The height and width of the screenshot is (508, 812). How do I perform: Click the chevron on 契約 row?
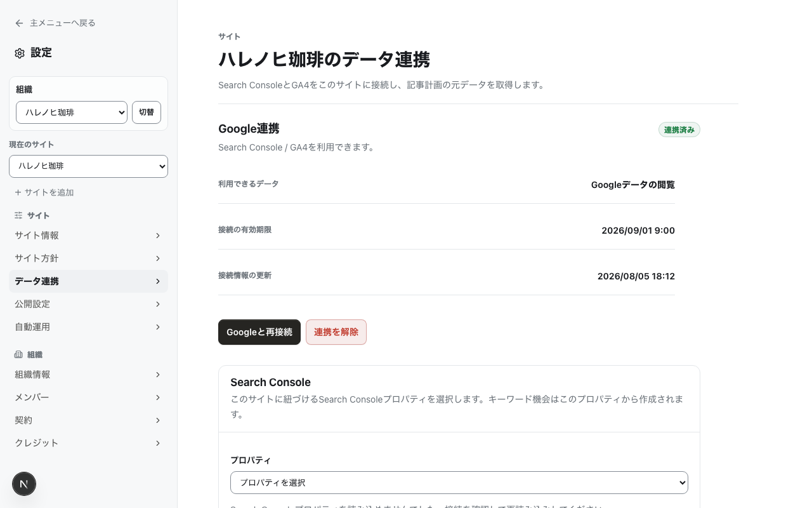158,420
